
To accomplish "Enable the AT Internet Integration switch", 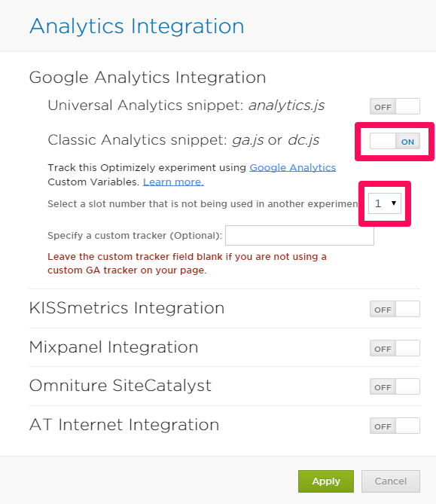I will (x=395, y=426).
